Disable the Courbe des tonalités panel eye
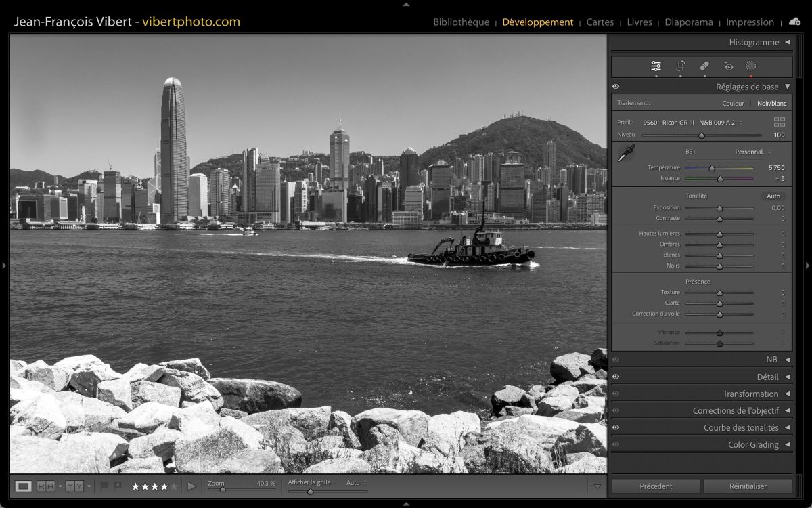812x508 pixels. [616, 427]
